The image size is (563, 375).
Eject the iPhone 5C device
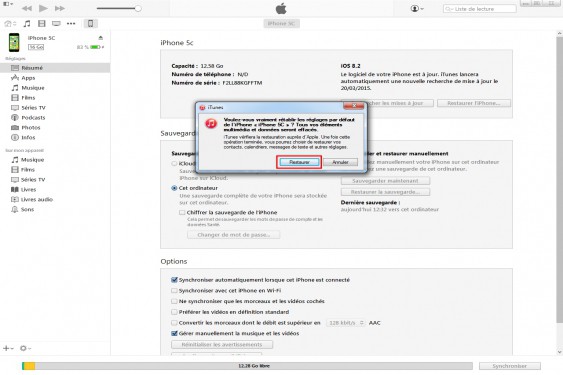point(101,38)
